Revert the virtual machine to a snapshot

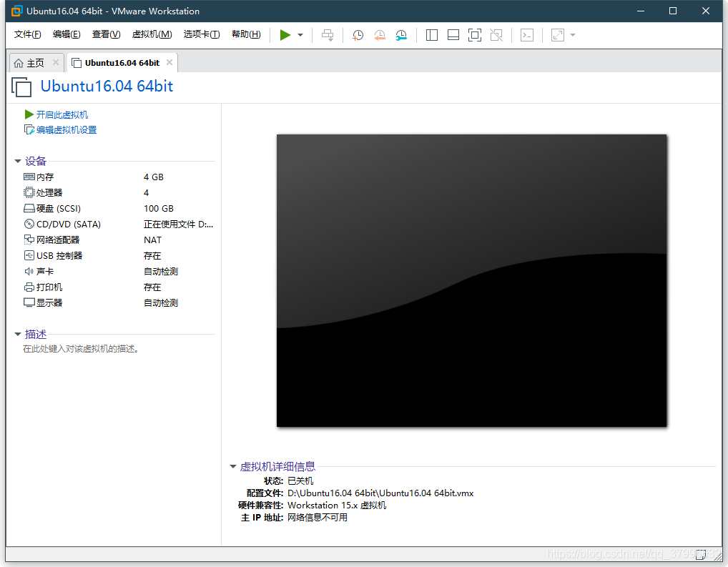click(380, 35)
